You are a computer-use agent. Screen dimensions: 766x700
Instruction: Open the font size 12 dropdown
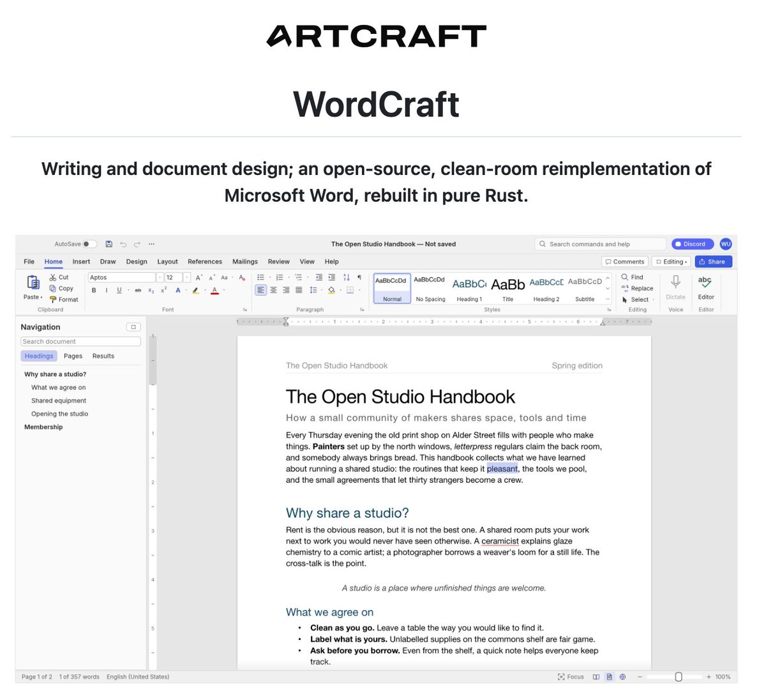pos(187,277)
